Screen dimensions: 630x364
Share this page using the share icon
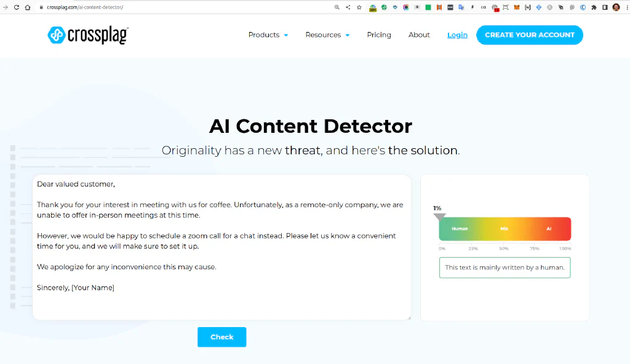(x=348, y=7)
